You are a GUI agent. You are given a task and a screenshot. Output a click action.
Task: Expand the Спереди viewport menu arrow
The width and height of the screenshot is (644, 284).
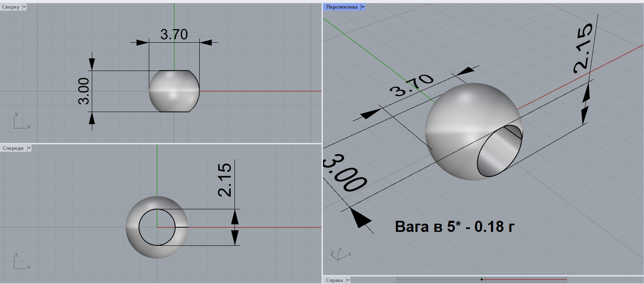tap(29, 148)
